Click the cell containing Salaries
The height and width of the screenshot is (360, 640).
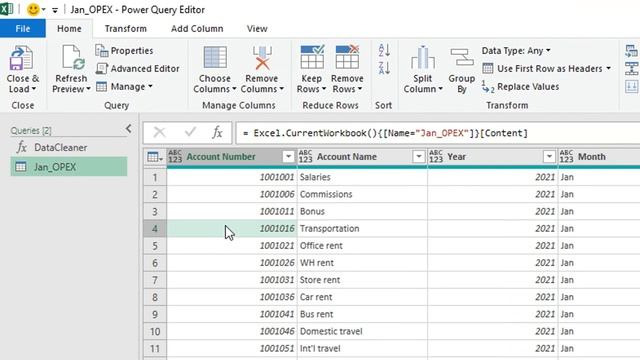pos(362,177)
